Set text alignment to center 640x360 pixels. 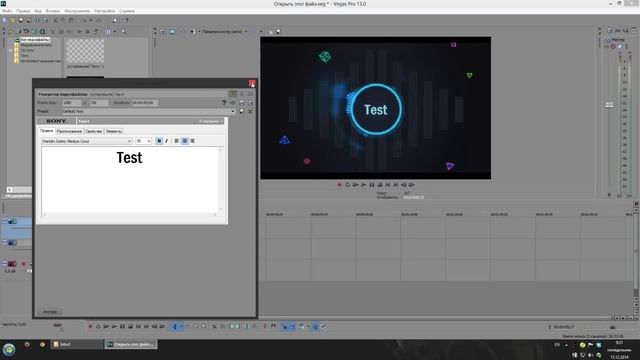184,141
